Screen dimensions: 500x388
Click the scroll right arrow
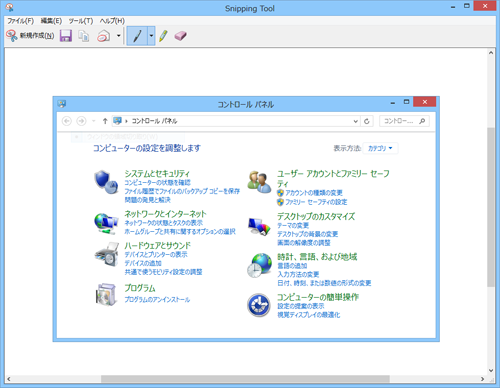pos(482,379)
